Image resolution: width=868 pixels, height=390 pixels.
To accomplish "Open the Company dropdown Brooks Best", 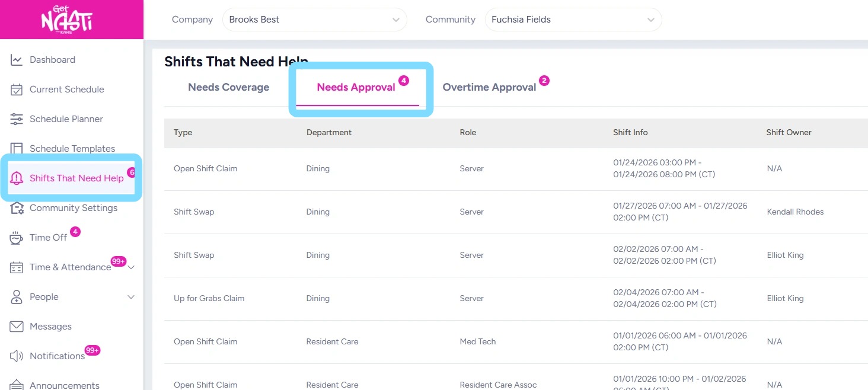I will (x=314, y=20).
